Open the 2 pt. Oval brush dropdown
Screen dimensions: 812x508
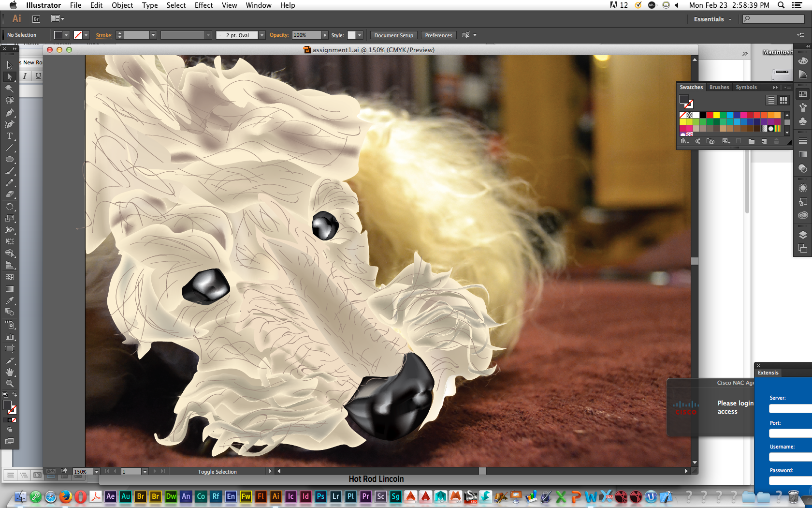click(262, 35)
